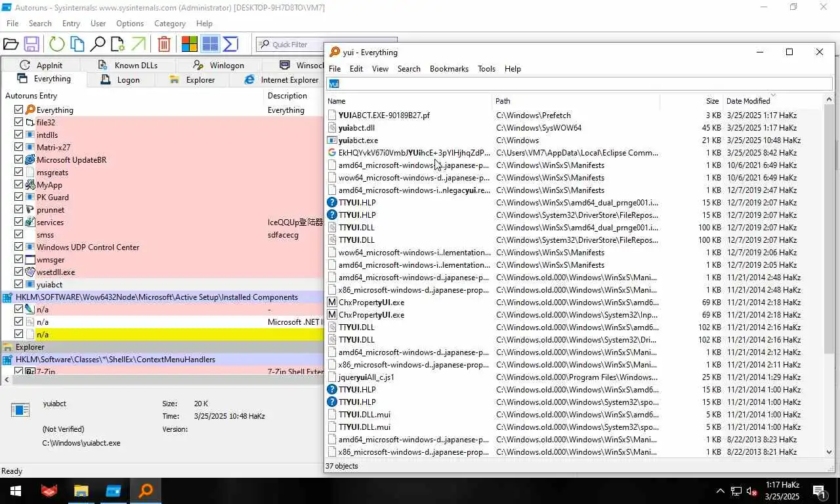
Task: Select the yuiabct.exe file in results
Action: tap(574, 140)
